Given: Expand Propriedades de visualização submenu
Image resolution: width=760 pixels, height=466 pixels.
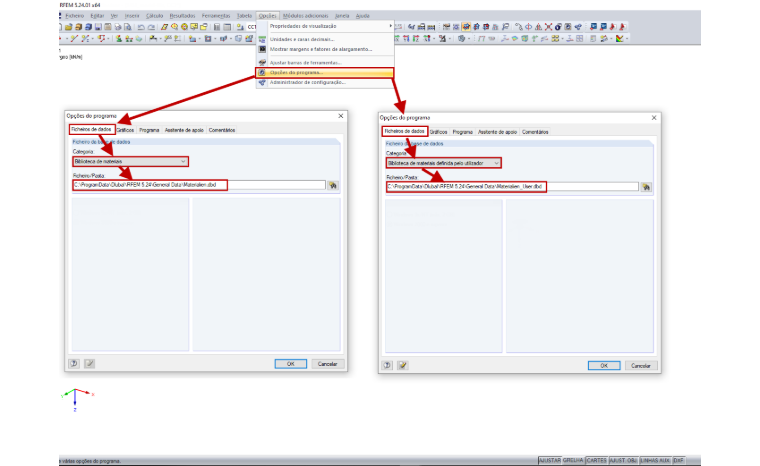Looking at the screenshot, I should (324, 26).
